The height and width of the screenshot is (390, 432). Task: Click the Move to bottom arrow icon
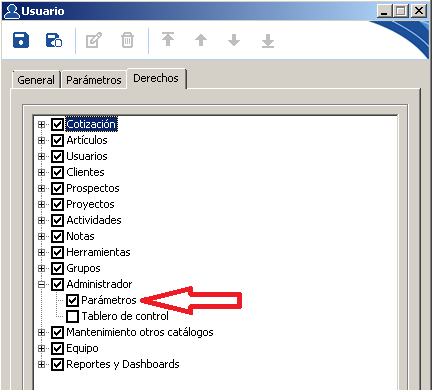(x=268, y=41)
